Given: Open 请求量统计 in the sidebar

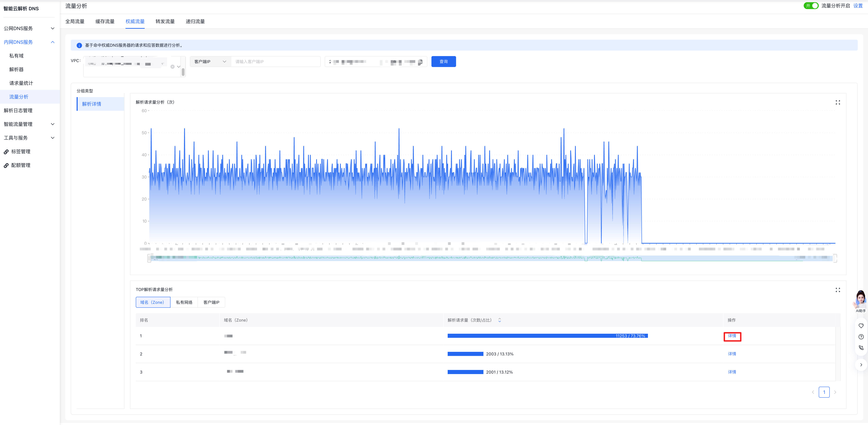Looking at the screenshot, I should [x=21, y=83].
